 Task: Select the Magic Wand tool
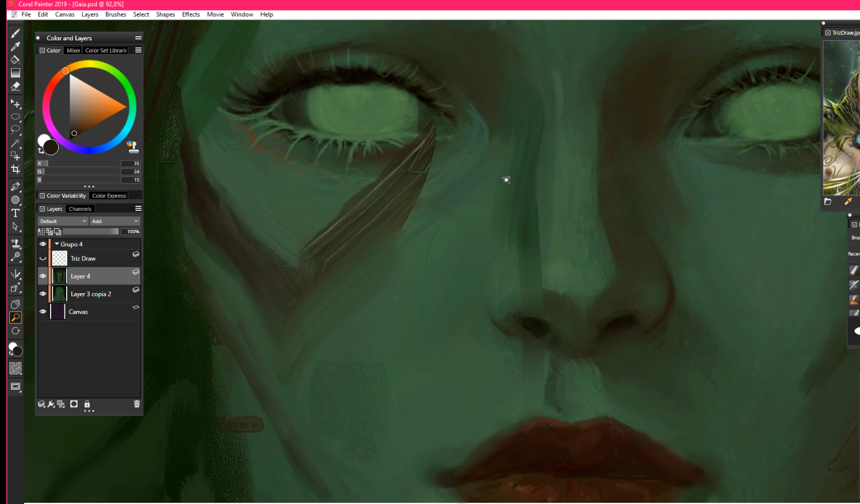click(x=16, y=143)
